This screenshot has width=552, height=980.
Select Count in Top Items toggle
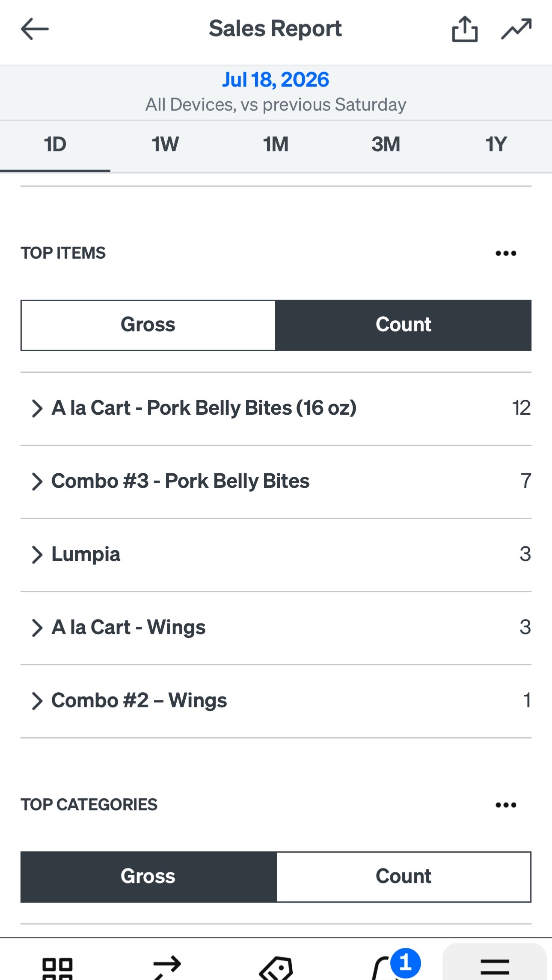tap(403, 325)
